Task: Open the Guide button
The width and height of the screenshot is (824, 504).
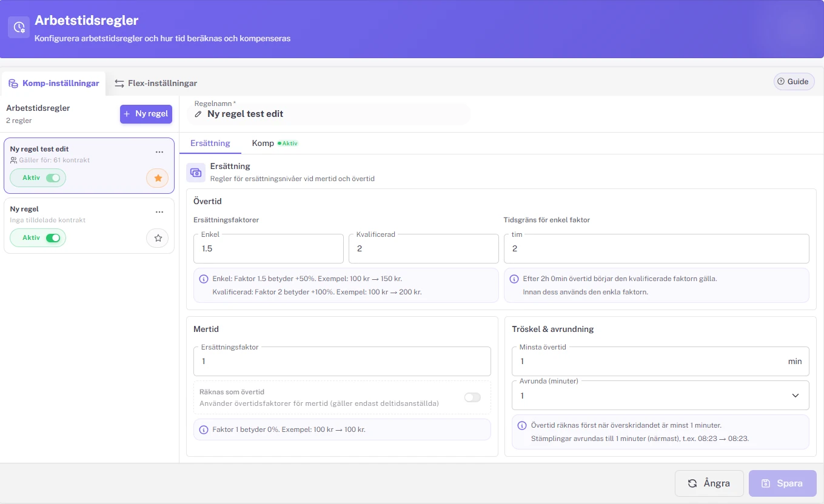Action: pos(794,82)
